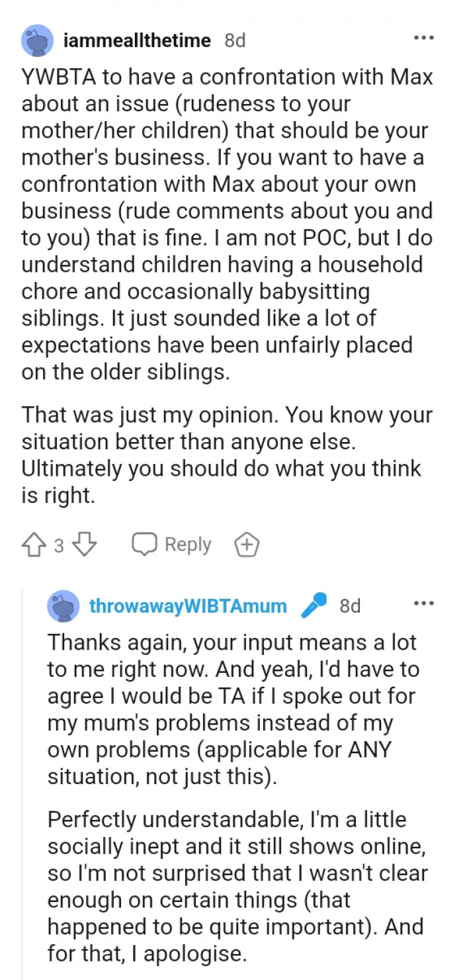Click the 8d timestamp on the OP's reply
Viewport: 463px width, 980px height.
[352, 604]
